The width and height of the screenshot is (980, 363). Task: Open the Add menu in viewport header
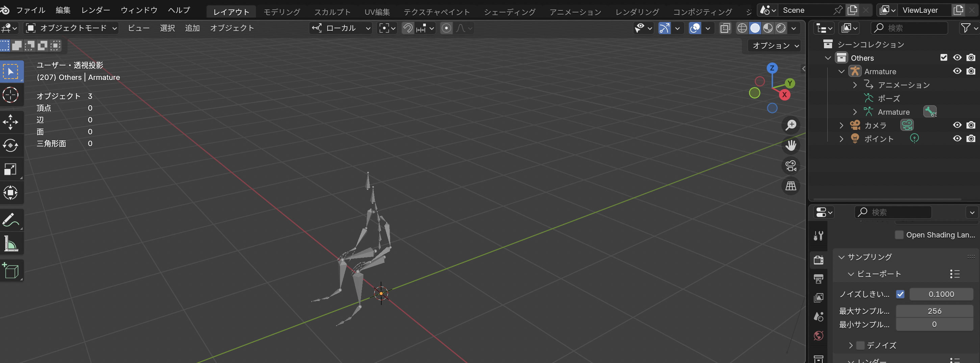tap(192, 28)
